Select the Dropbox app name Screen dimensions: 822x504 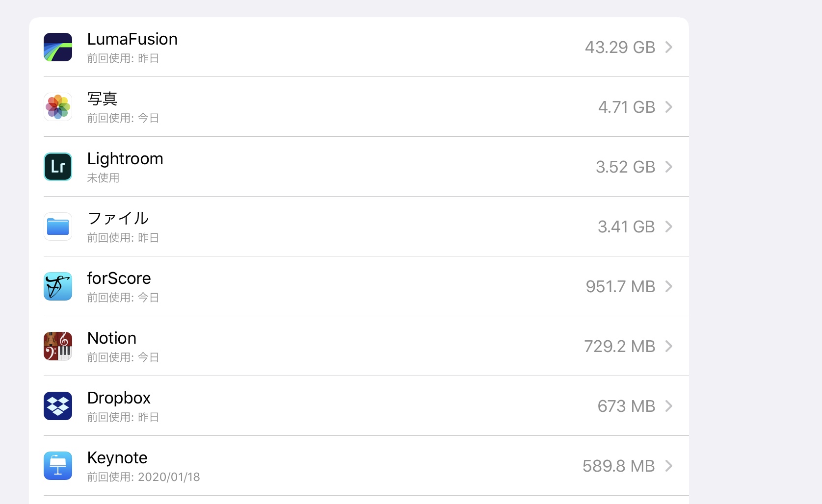click(119, 398)
